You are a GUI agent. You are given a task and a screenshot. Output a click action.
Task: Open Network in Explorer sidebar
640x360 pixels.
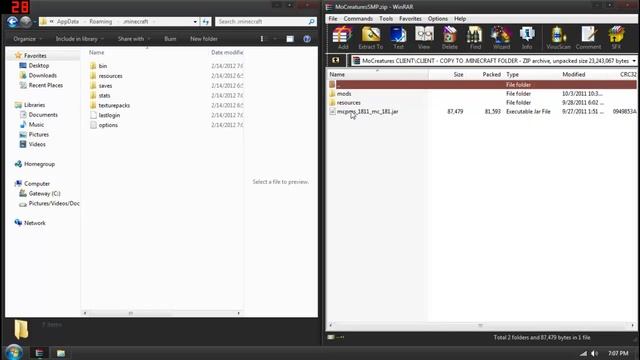click(x=35, y=223)
